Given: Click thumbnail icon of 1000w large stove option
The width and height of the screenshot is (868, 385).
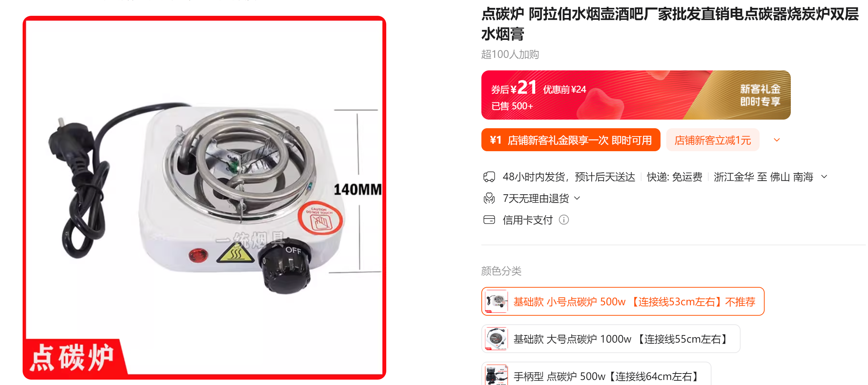Looking at the screenshot, I should [496, 339].
